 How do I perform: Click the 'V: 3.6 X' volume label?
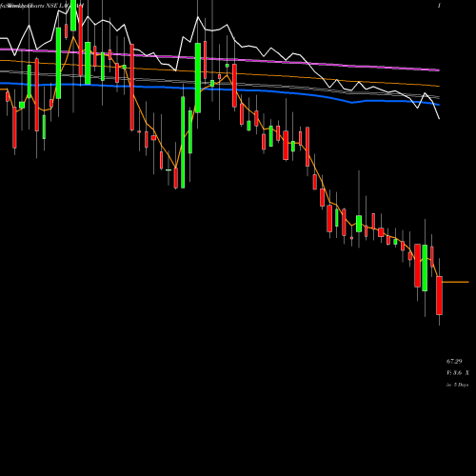458,373
